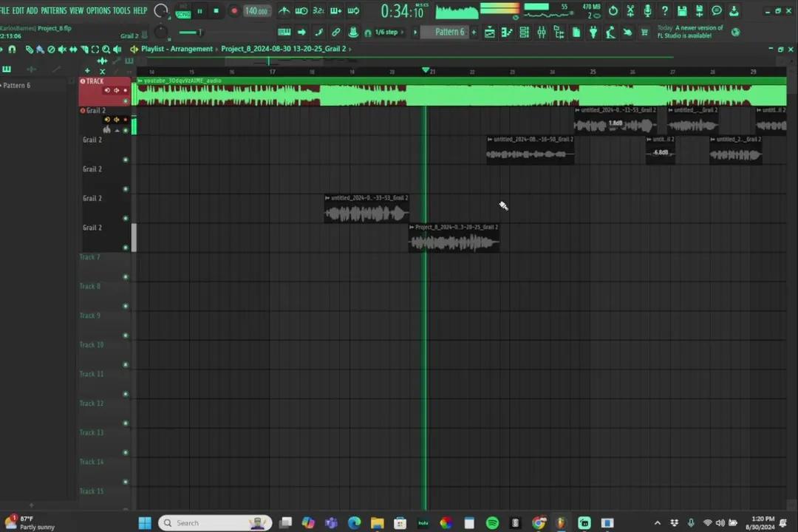798x532 pixels.
Task: Click the microphone recording icon
Action: 647,11
